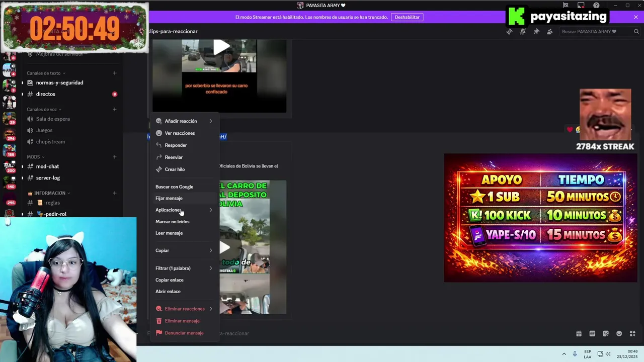Click the taskbar microphone icon
This screenshot has height=362, width=644.
click(x=575, y=354)
